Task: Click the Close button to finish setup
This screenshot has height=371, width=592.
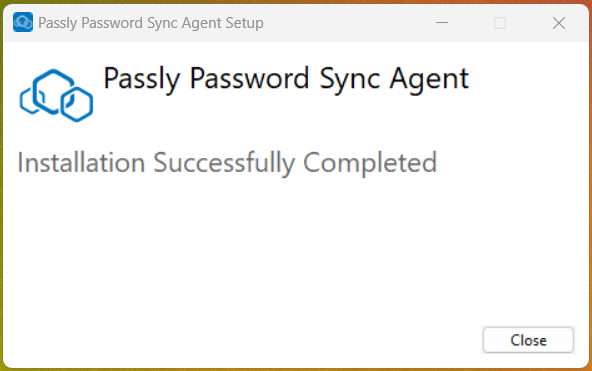Action: [x=528, y=340]
